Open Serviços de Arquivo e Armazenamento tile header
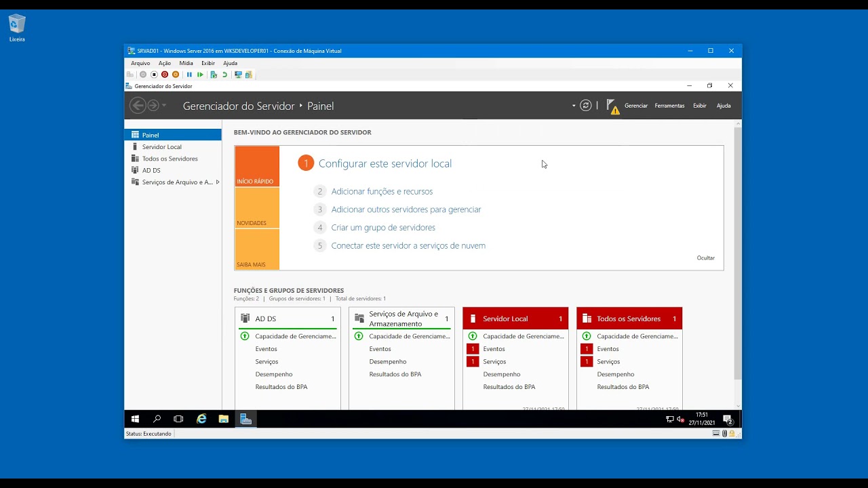The image size is (868, 488). click(402, 319)
